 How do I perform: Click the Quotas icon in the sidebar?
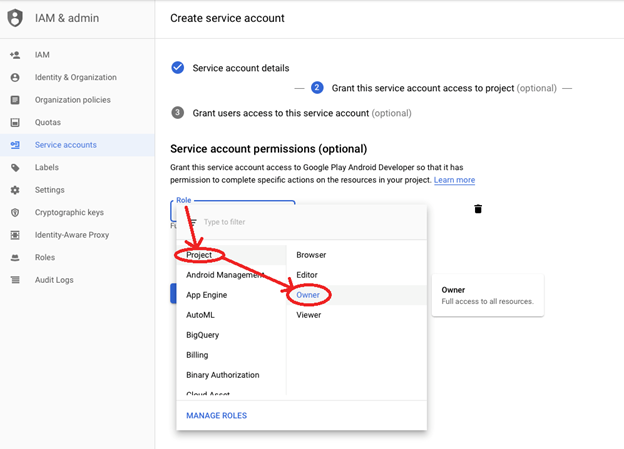point(15,122)
